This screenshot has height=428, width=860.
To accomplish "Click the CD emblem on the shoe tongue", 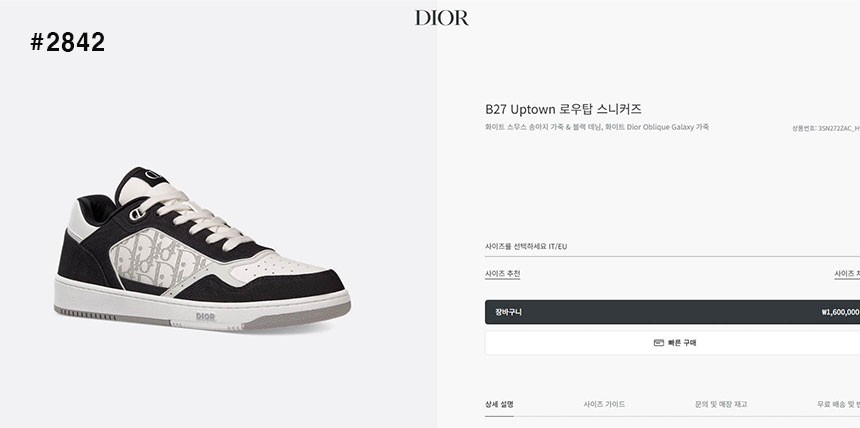I will [x=153, y=176].
